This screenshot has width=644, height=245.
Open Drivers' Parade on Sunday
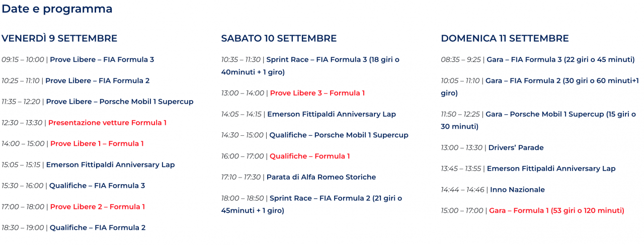[516, 148]
